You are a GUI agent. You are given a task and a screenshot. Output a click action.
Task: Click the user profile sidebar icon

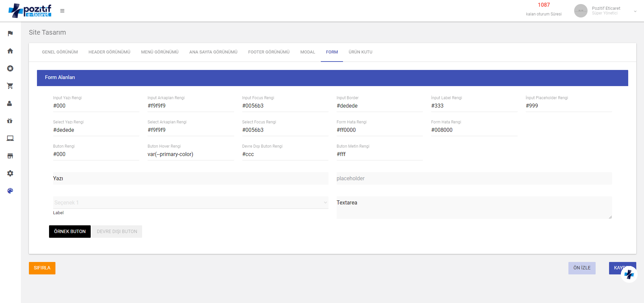pyautogui.click(x=10, y=103)
